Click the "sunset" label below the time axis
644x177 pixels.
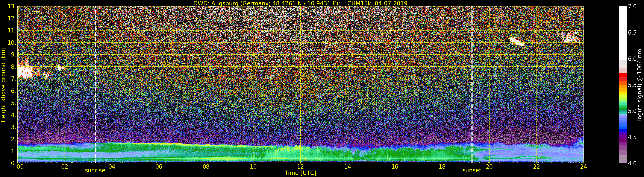(x=472, y=171)
